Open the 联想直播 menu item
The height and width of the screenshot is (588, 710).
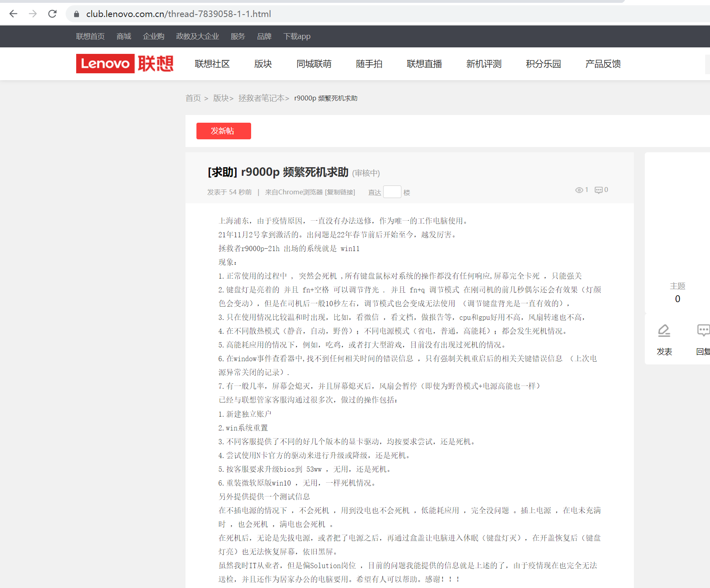pos(424,64)
